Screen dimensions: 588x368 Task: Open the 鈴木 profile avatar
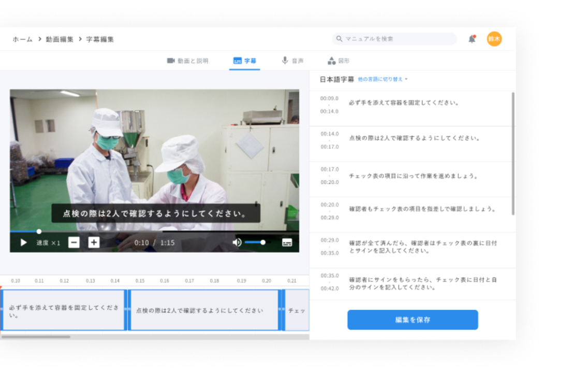[494, 38]
